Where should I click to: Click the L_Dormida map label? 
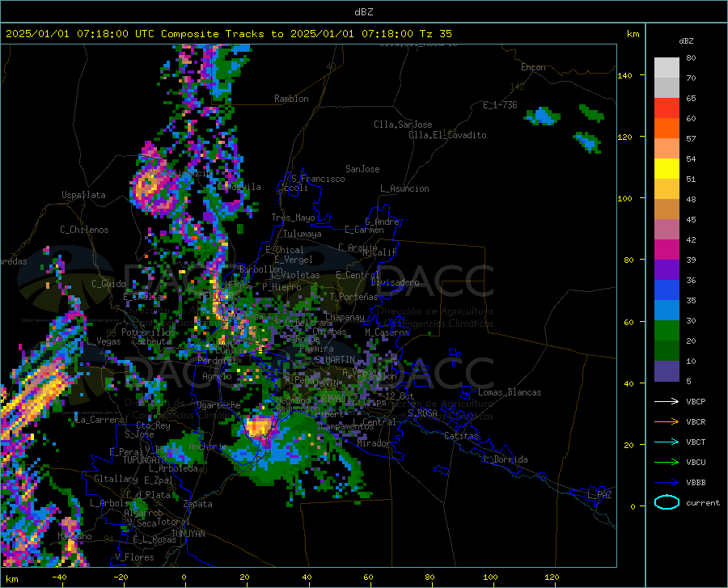tap(505, 459)
